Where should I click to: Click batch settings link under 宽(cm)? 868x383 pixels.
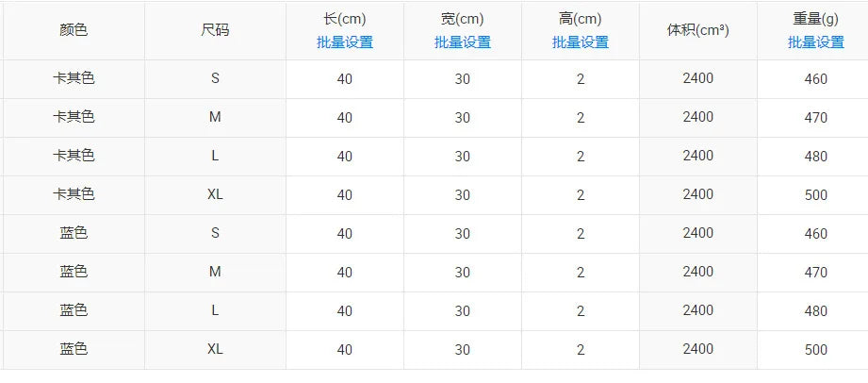(x=462, y=42)
